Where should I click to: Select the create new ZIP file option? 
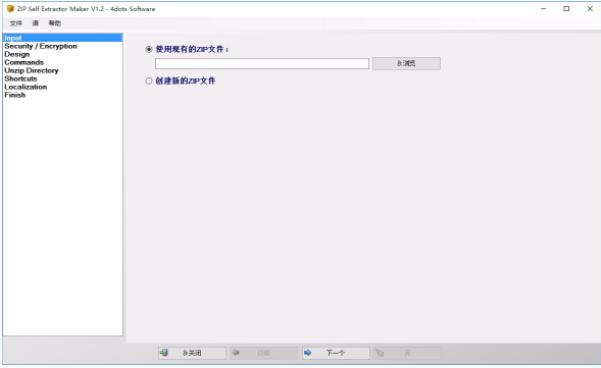(149, 81)
